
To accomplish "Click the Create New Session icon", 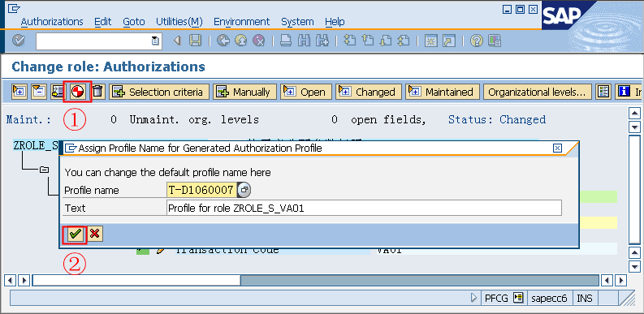I will (431, 41).
